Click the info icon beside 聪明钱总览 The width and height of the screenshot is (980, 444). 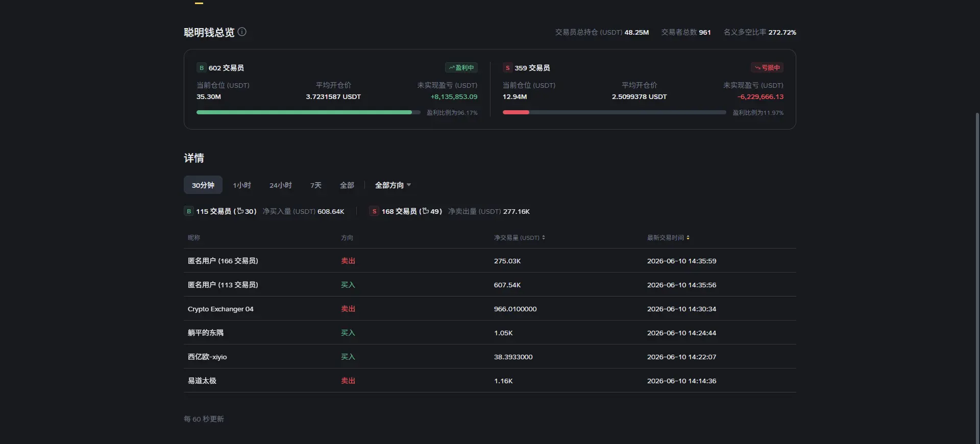(x=242, y=32)
